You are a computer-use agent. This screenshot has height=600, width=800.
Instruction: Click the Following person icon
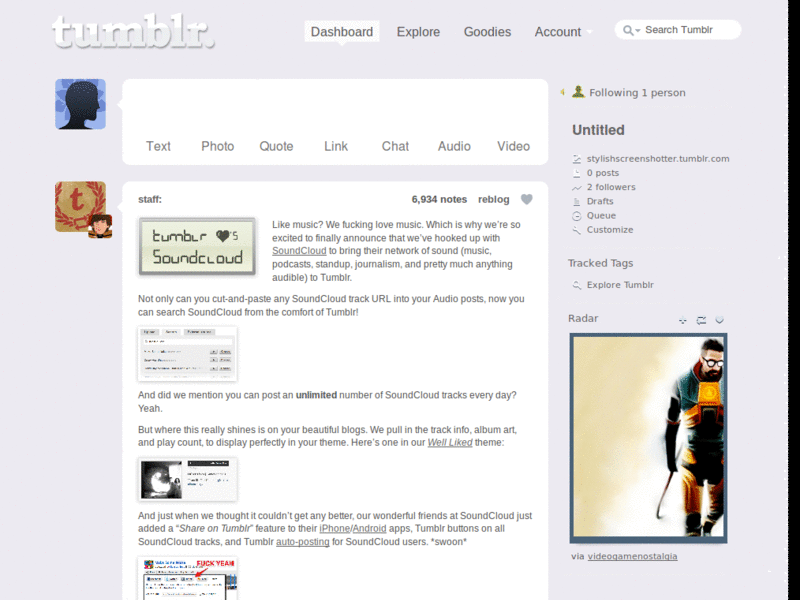pos(578,92)
